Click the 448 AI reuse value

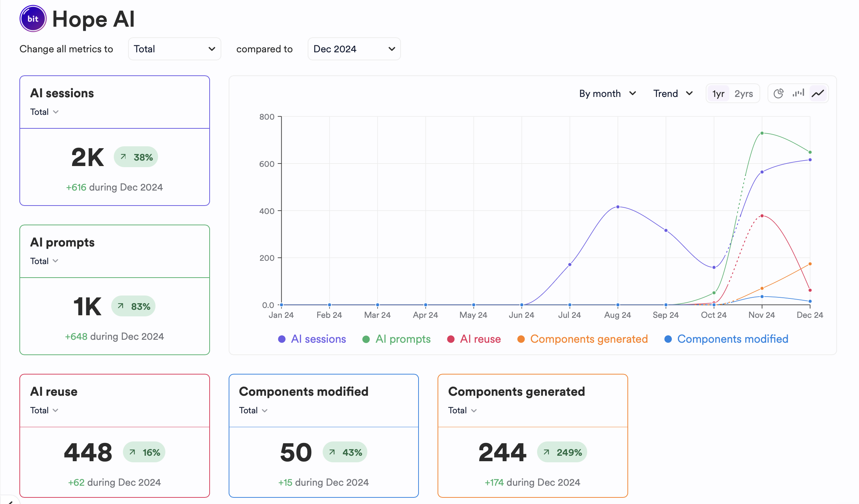tap(88, 452)
